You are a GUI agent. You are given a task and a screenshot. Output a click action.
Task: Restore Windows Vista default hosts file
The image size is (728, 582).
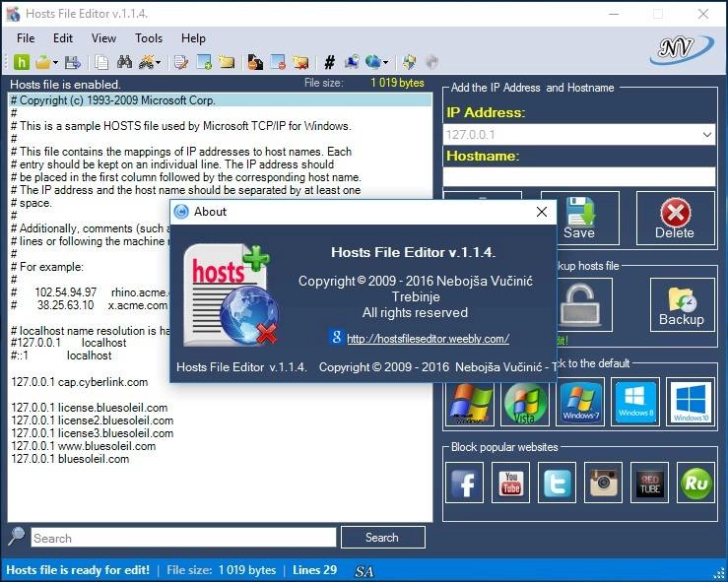coord(525,402)
